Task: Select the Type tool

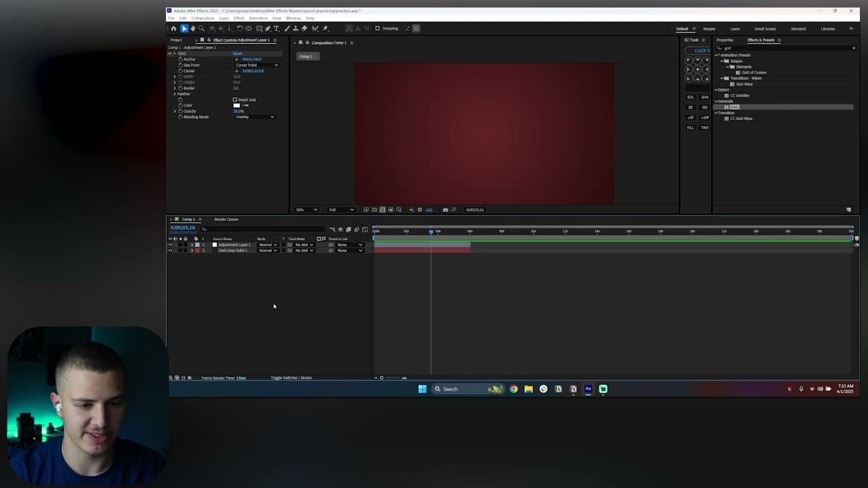Action: pos(277,28)
